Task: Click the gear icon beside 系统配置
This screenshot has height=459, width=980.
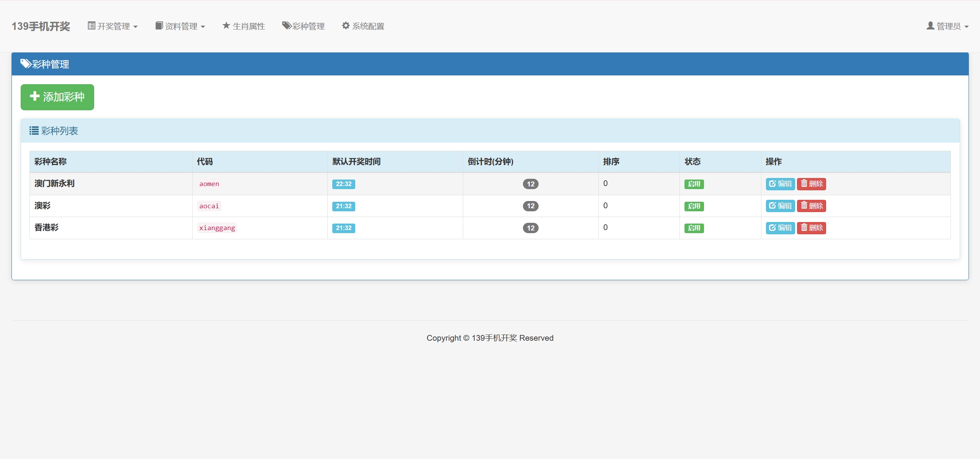Action: tap(346, 26)
